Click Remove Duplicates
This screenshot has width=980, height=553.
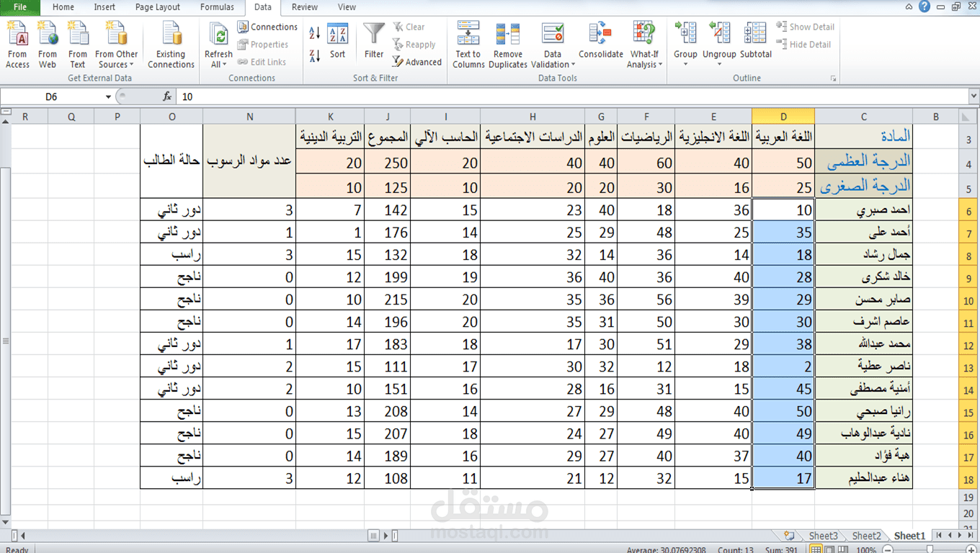508,45
